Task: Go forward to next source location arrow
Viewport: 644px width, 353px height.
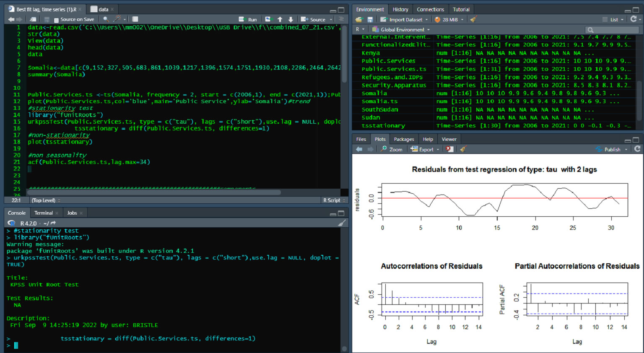Action: click(19, 19)
